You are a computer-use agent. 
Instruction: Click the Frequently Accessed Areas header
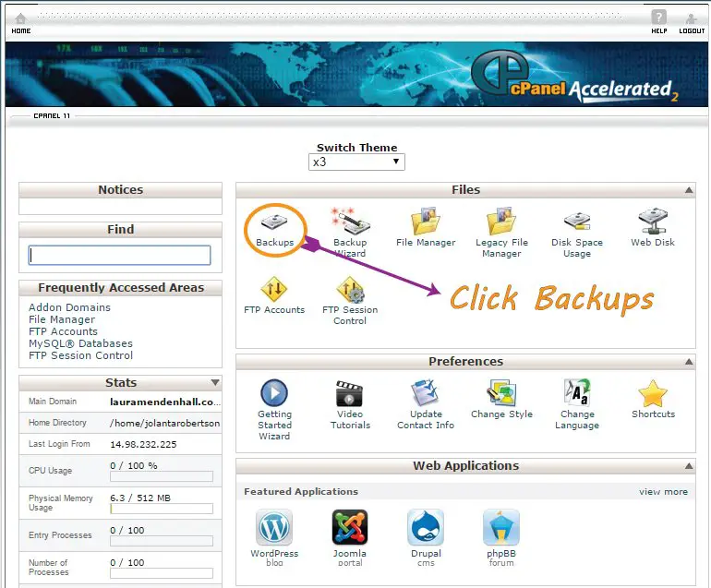click(x=121, y=288)
